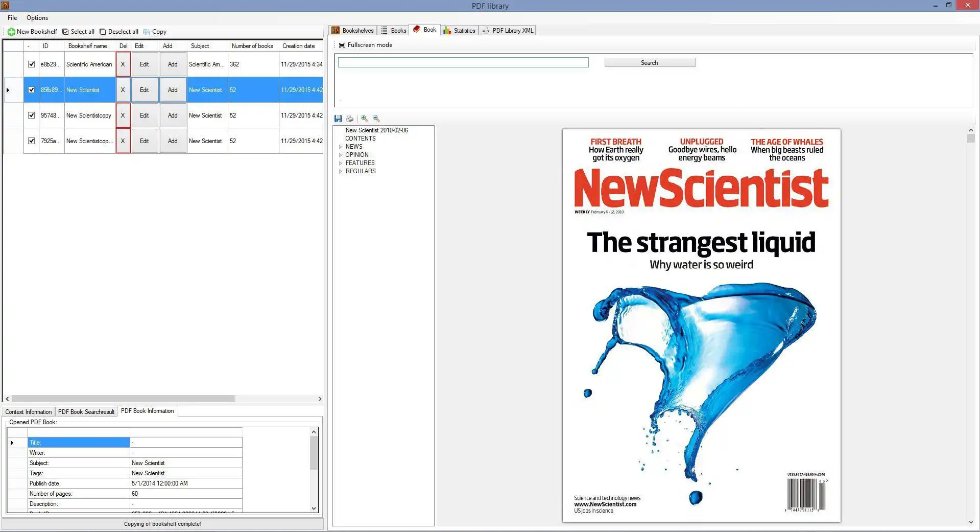Delete the Scientific American bookshelf with X
The height and width of the screenshot is (532, 980).
(123, 64)
